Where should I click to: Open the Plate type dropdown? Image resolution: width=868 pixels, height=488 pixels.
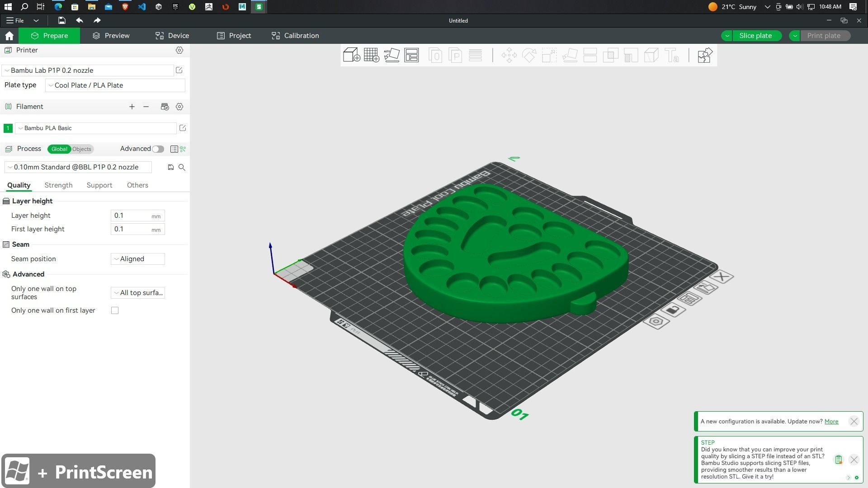pyautogui.click(x=115, y=85)
